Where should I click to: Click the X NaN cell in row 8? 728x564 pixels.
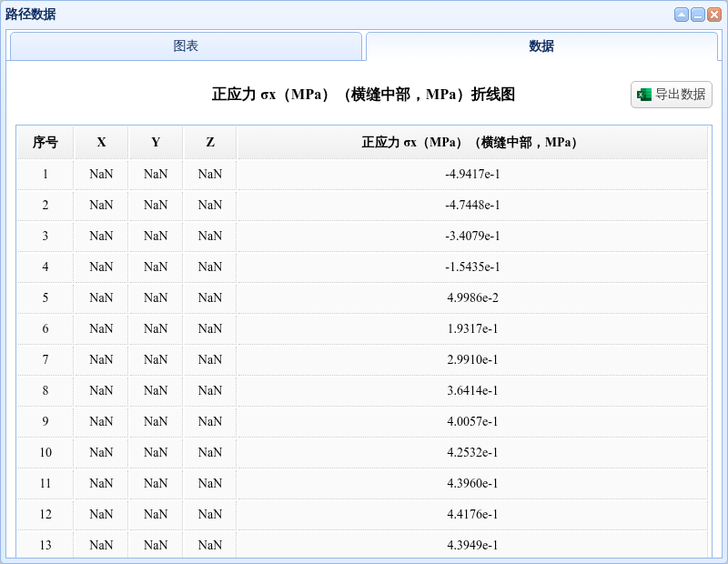click(x=101, y=390)
